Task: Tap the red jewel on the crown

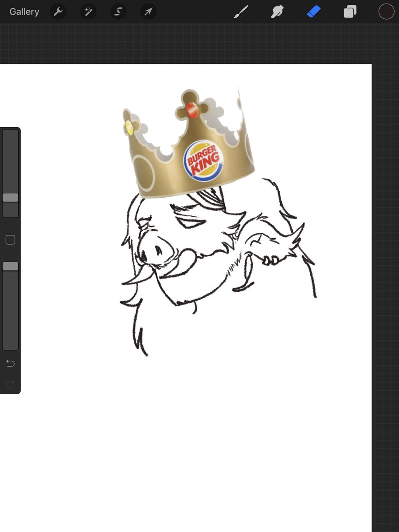Action: (192, 109)
